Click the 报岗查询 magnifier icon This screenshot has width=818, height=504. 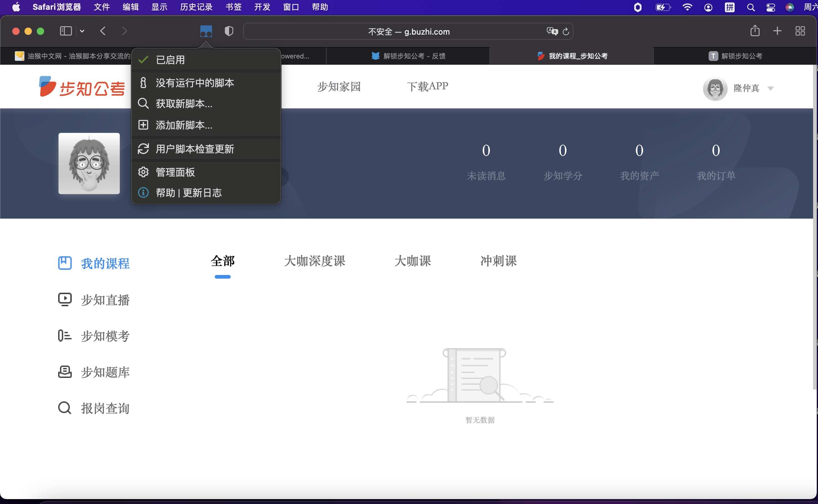(x=65, y=408)
